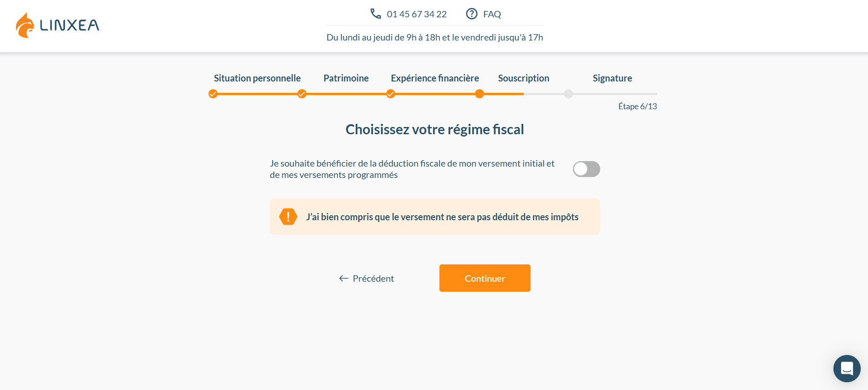
Task: Select the Signature step label
Action: click(x=612, y=78)
